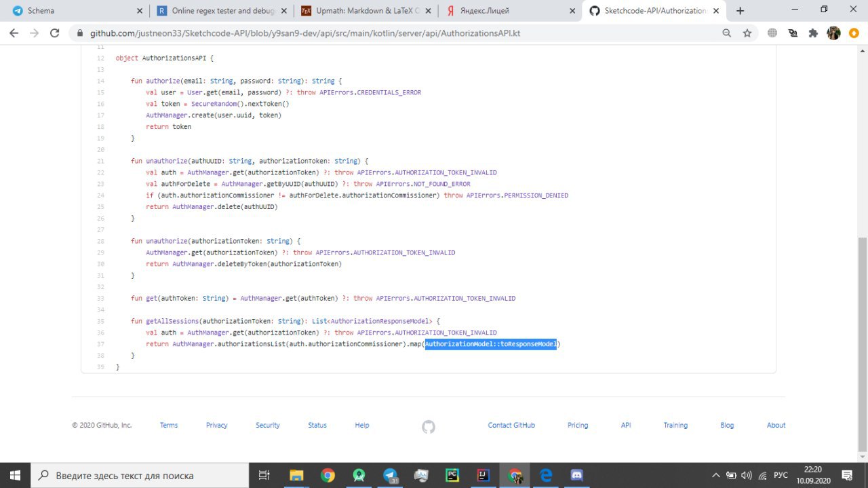
Task: Open the Security footer link
Action: click(x=268, y=425)
